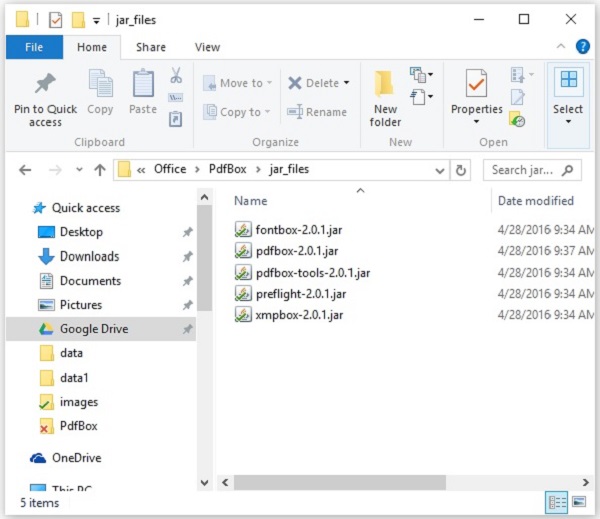Click the Back navigation arrow
Screen dimensions: 600x519
(25, 170)
